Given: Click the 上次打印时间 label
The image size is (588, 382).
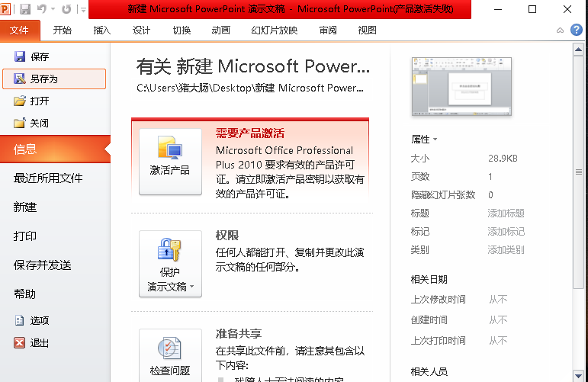Looking at the screenshot, I should click(x=439, y=341).
